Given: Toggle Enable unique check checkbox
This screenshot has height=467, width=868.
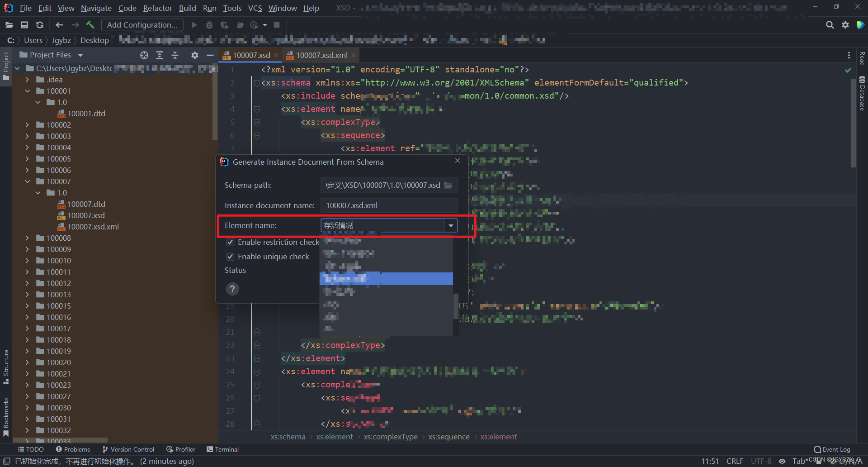Looking at the screenshot, I should pos(230,257).
